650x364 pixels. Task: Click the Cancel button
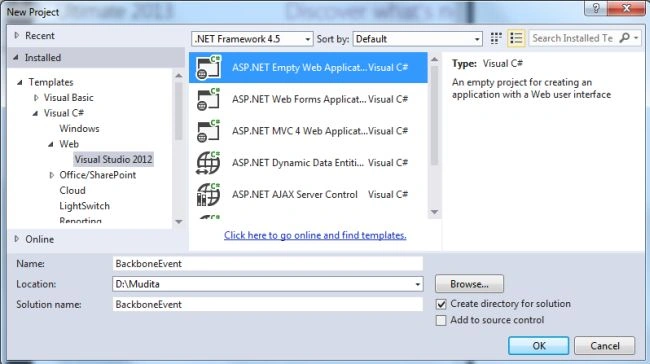(604, 346)
